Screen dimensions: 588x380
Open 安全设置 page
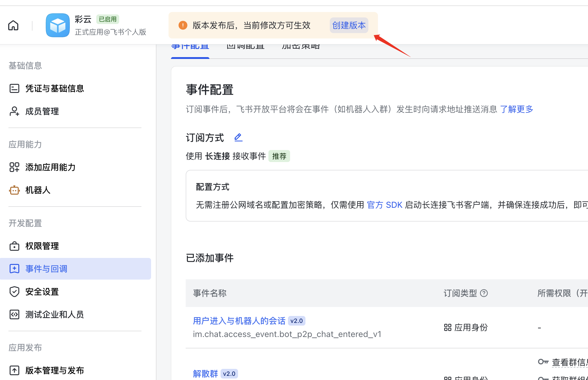42,292
